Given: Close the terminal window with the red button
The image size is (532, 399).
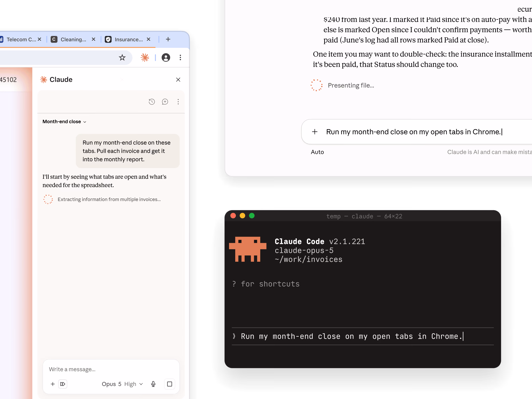Looking at the screenshot, I should pyautogui.click(x=233, y=216).
